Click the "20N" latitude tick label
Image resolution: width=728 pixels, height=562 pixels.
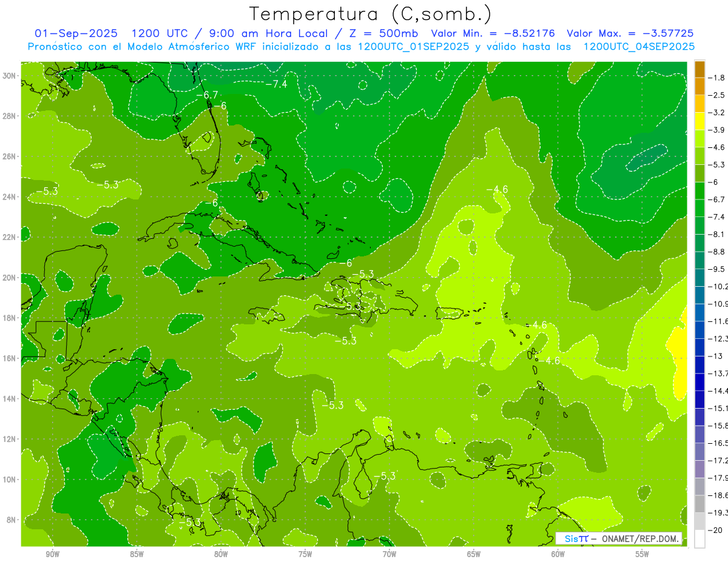tap(9, 278)
